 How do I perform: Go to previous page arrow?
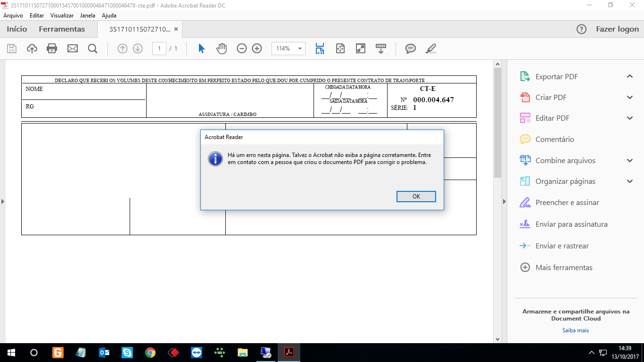(x=123, y=48)
